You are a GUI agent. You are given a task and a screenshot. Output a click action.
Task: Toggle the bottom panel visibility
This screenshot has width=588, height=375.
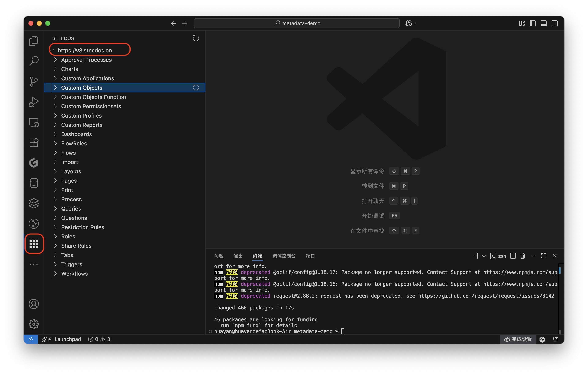544,23
